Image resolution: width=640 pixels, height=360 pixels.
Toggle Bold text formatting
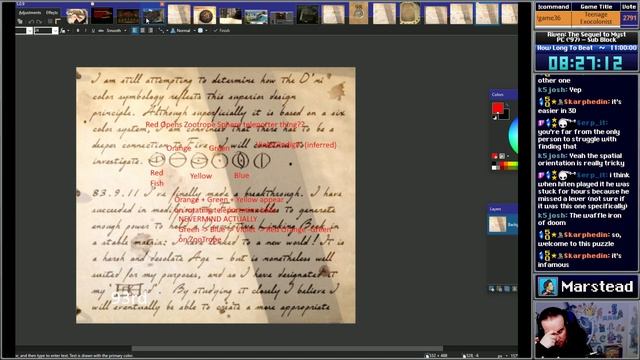point(78,31)
